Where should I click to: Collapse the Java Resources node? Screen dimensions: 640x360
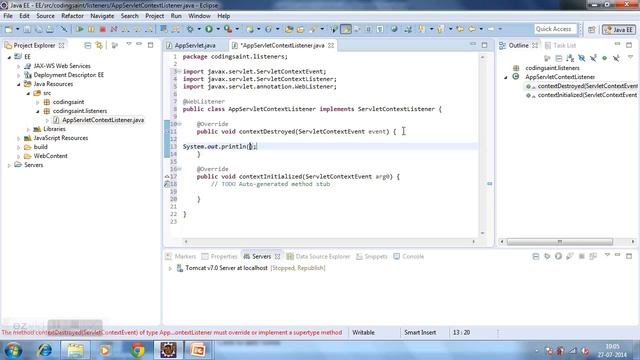coord(18,84)
